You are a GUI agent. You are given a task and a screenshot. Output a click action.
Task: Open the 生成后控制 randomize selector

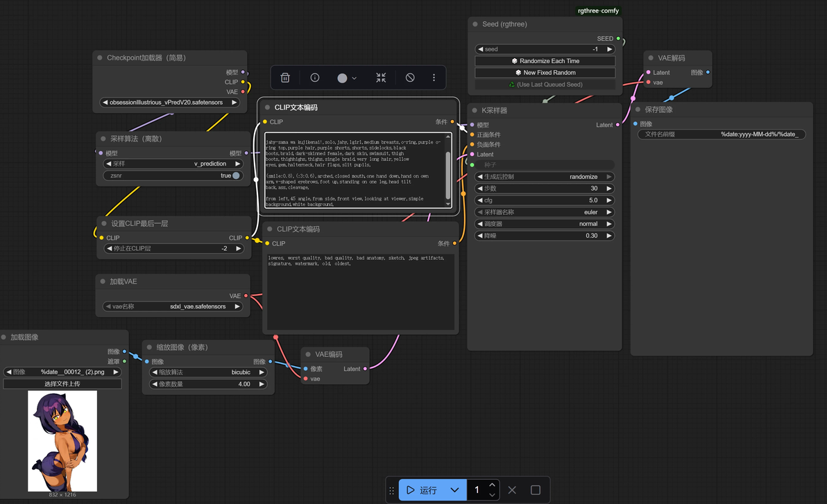(x=545, y=177)
